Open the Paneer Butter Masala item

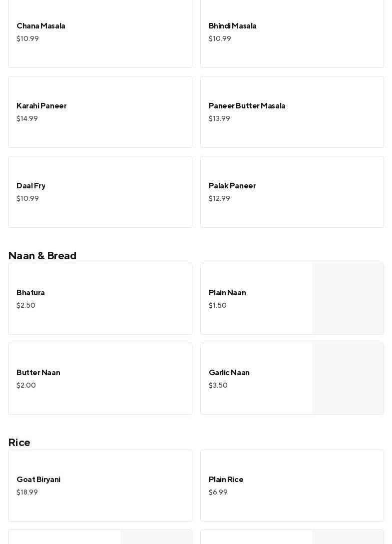click(292, 112)
